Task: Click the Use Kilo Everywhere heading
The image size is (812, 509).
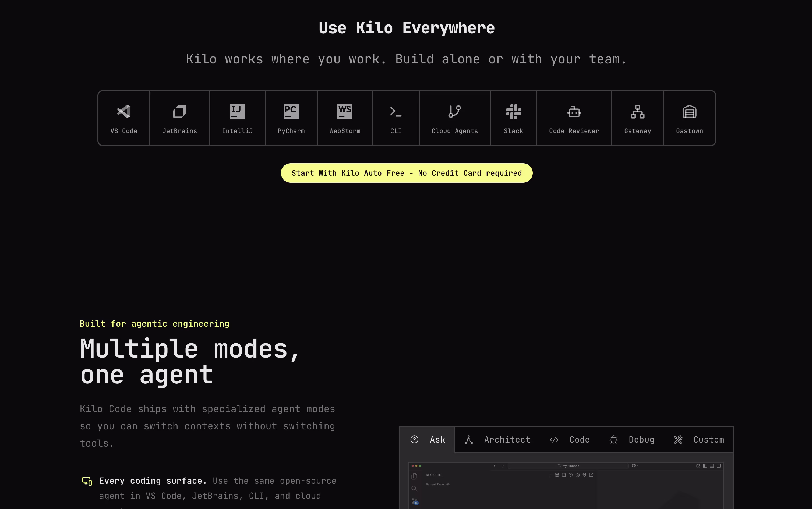Action: (x=407, y=28)
